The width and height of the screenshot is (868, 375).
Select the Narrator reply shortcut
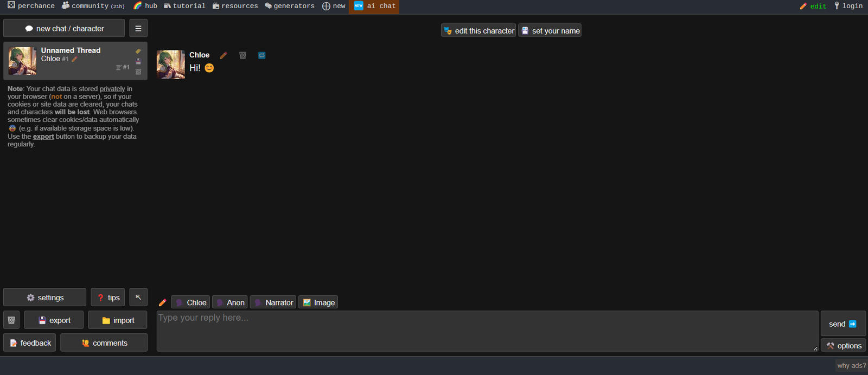273,302
